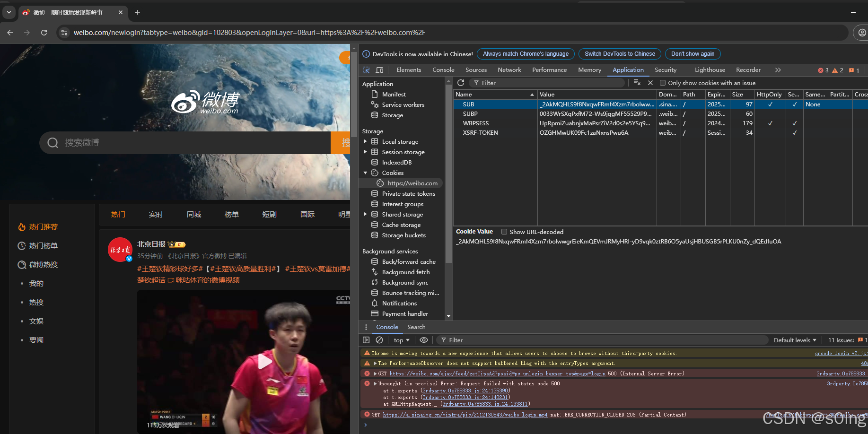Open 微博热搜 in Weibo sidebar
The image size is (868, 434).
pos(38,265)
